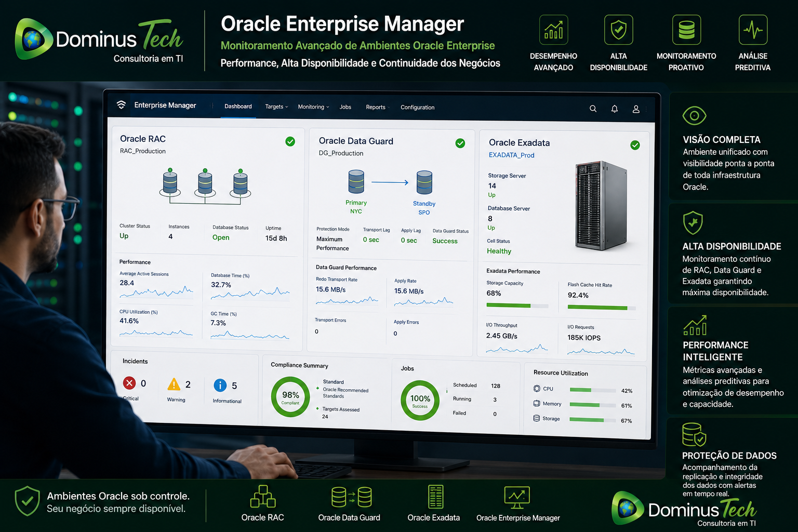The image size is (798, 532).
Task: Open the notifications bell icon
Action: click(614, 109)
